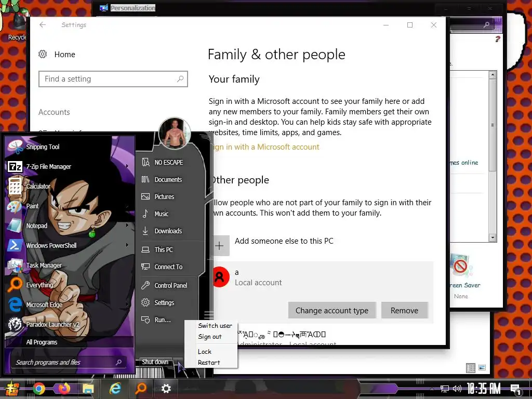Click Change account type button
Image resolution: width=532 pixels, height=399 pixels.
(332, 311)
